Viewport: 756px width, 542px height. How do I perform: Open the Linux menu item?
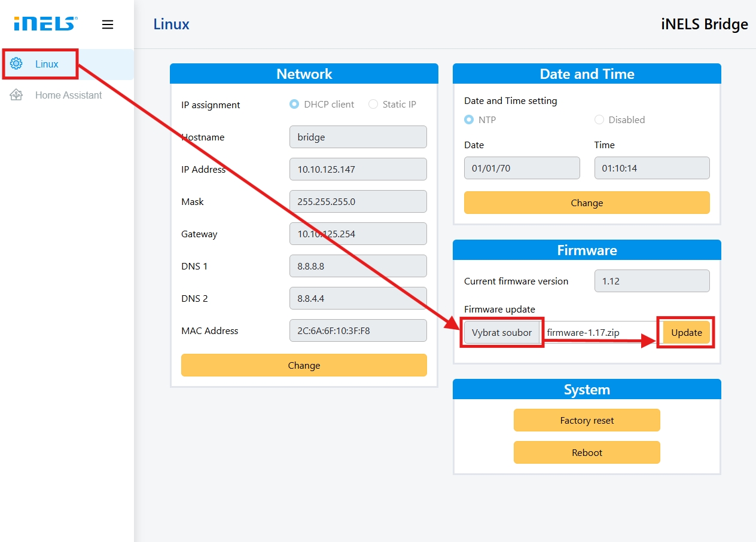pyautogui.click(x=47, y=64)
